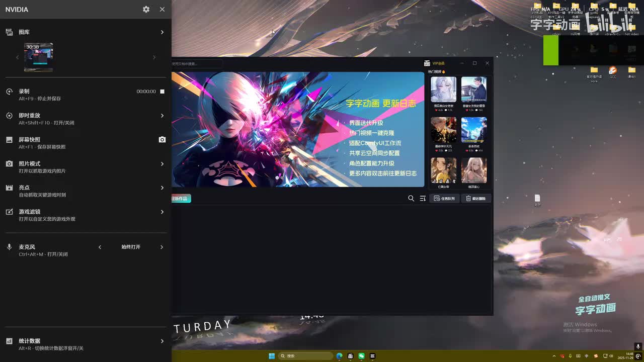Click the 麦克风 microphone icon
The width and height of the screenshot is (644, 362).
point(9,247)
